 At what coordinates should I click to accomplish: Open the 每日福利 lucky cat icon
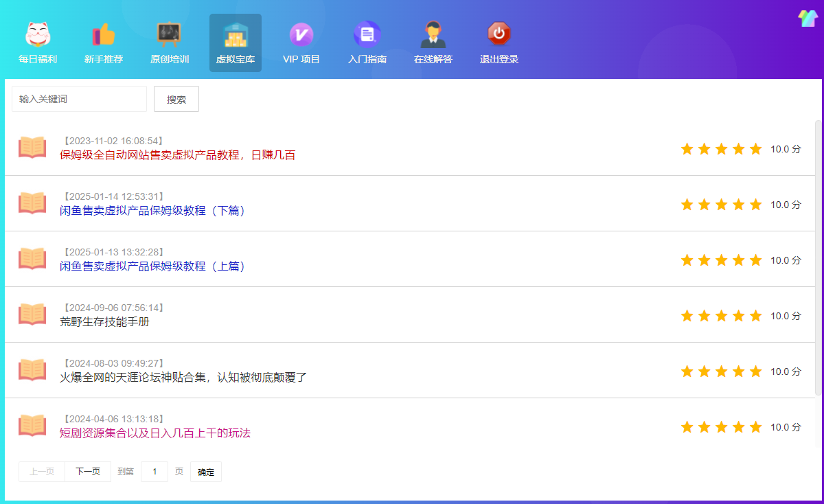click(x=38, y=34)
